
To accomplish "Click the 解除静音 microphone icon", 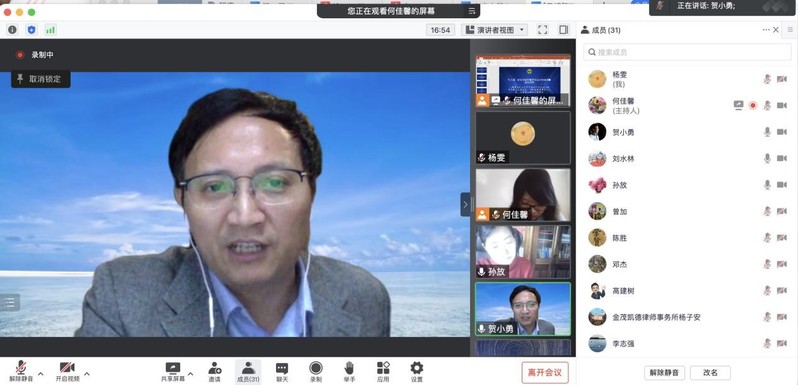I will pyautogui.click(x=21, y=368).
